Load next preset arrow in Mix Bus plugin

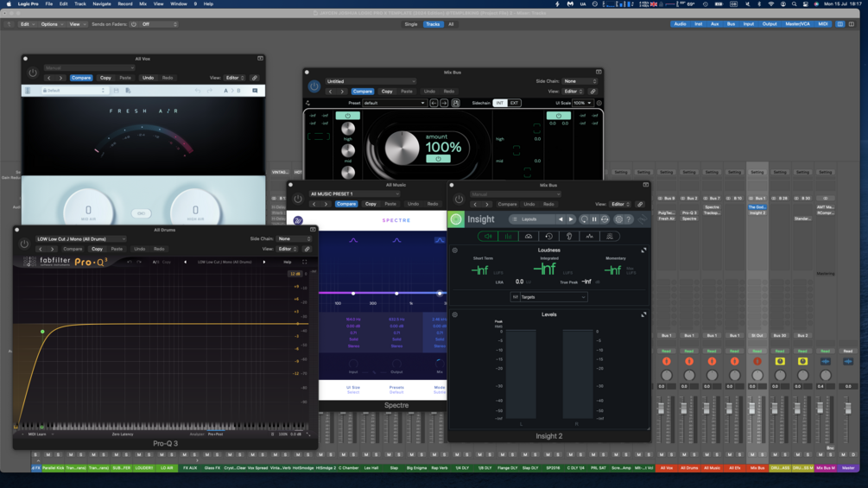pyautogui.click(x=444, y=103)
